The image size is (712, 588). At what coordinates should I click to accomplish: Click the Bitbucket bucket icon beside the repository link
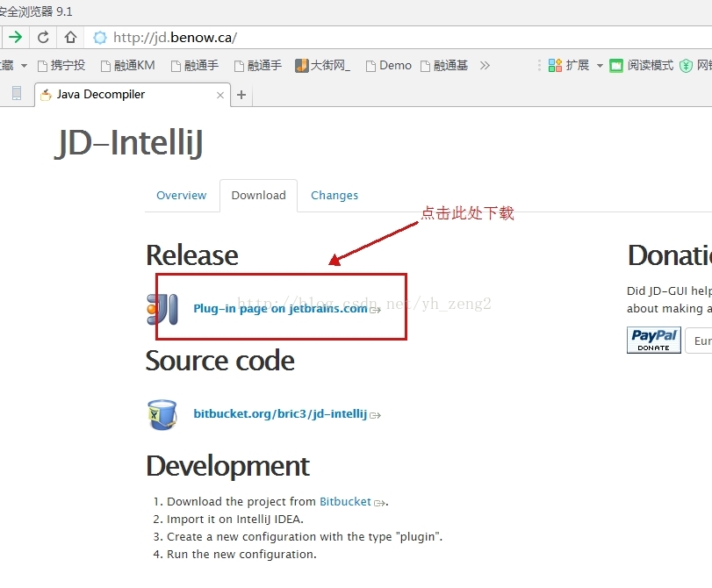[x=162, y=412]
